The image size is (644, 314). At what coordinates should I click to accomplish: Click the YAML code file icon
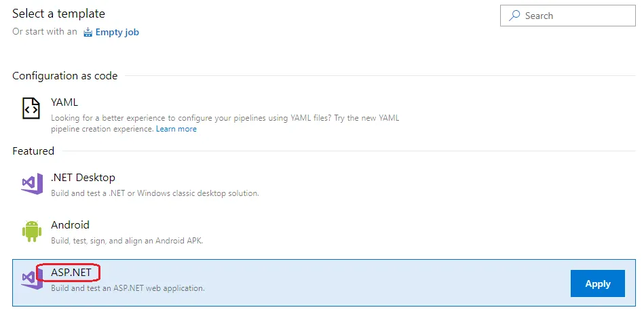31,109
